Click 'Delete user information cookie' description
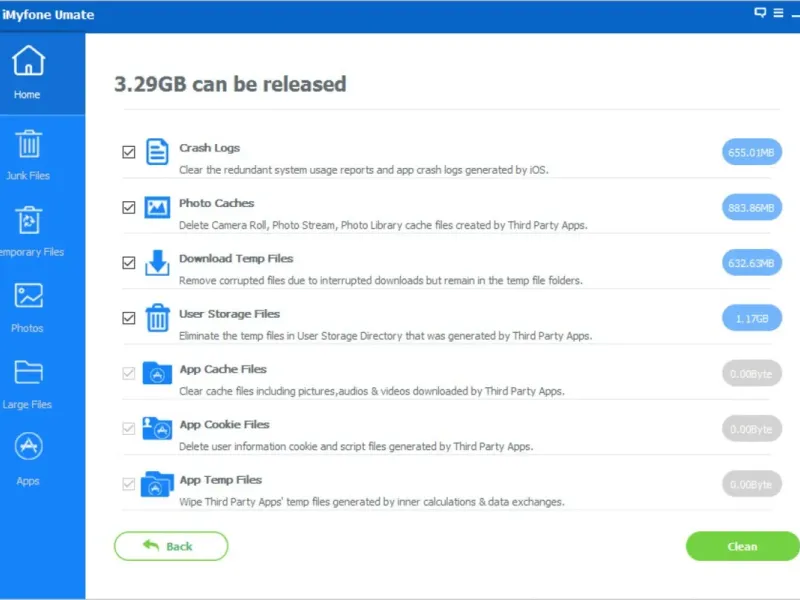The height and width of the screenshot is (600, 800). click(x=356, y=446)
